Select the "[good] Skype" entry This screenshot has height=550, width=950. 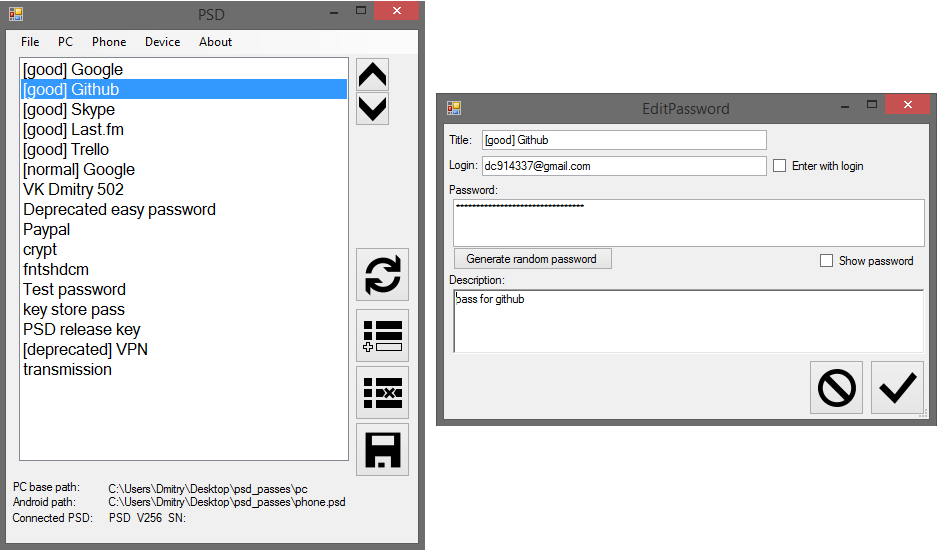(184, 110)
